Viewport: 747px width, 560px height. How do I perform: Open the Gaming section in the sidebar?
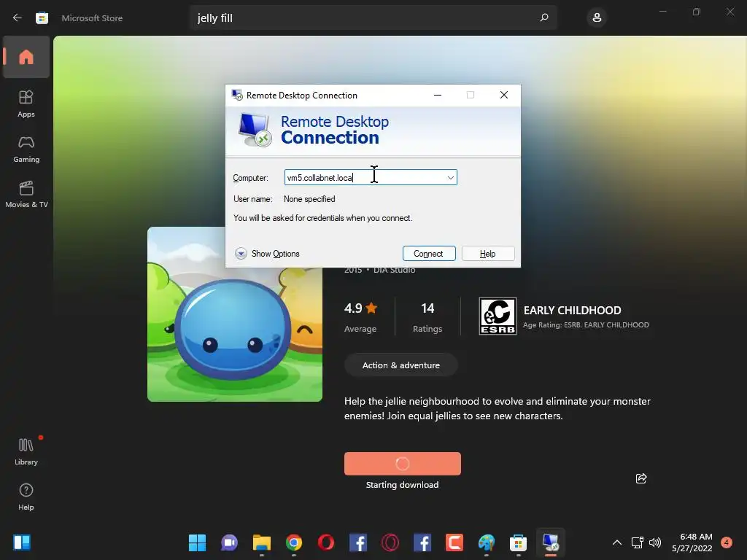coord(26,149)
